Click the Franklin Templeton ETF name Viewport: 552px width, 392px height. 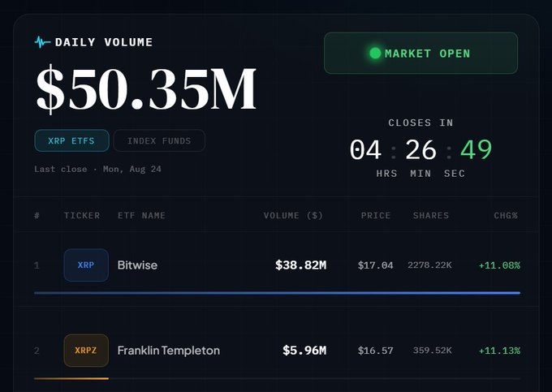[169, 351]
